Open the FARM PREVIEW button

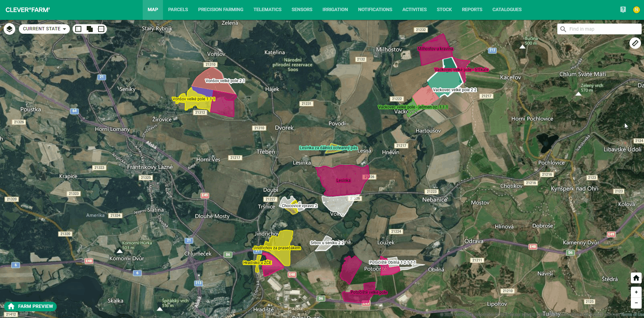30,306
